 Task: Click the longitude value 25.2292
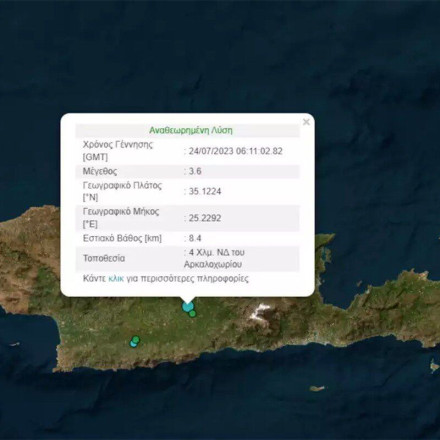[205, 218]
